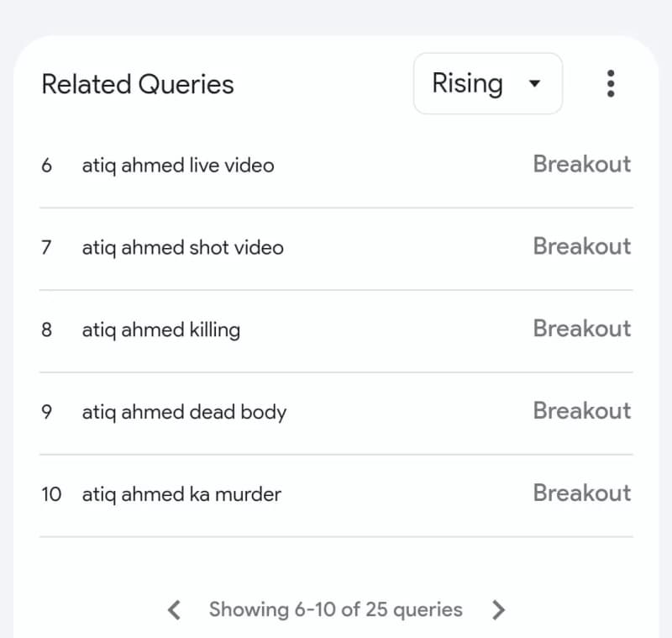Open query "atiq ahmed shot video"
Screen dimensions: 672x638
[182, 248]
